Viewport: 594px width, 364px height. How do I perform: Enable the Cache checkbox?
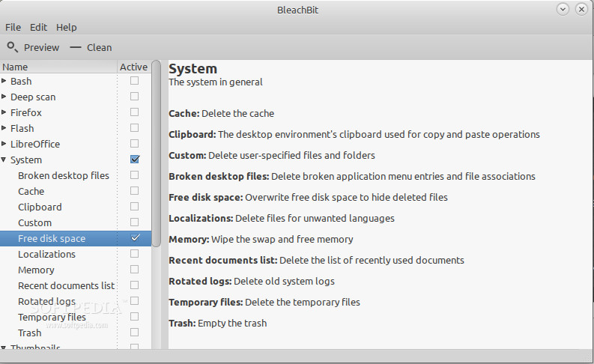pyautogui.click(x=135, y=191)
